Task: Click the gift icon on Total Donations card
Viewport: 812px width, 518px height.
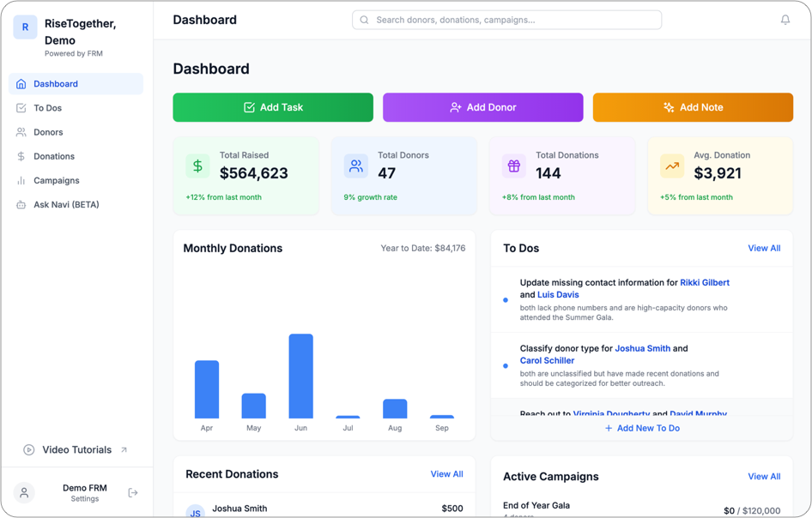Action: pos(513,166)
